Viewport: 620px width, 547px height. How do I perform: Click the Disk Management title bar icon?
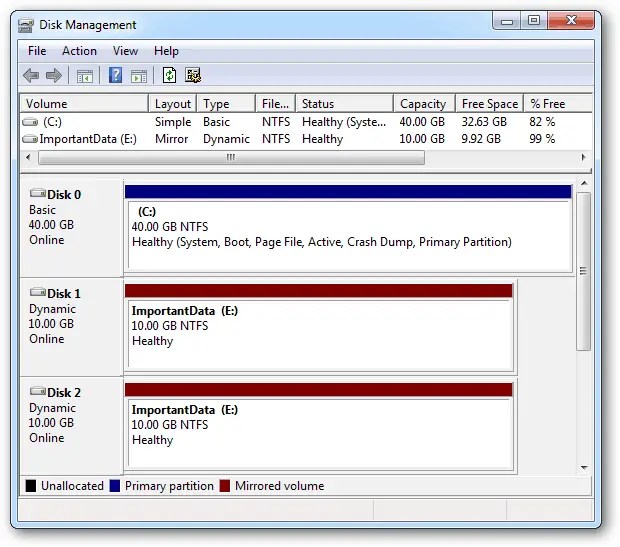click(x=26, y=25)
